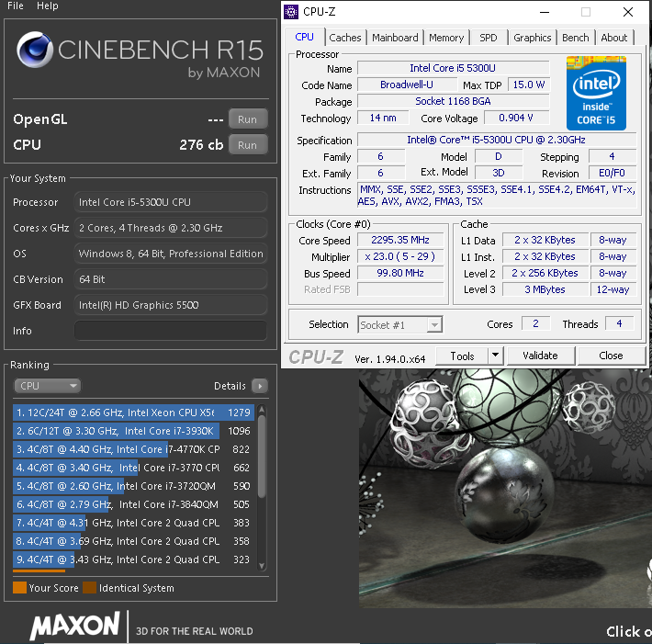
Task: Click the Intel inside Core i5 logo
Action: 596,93
